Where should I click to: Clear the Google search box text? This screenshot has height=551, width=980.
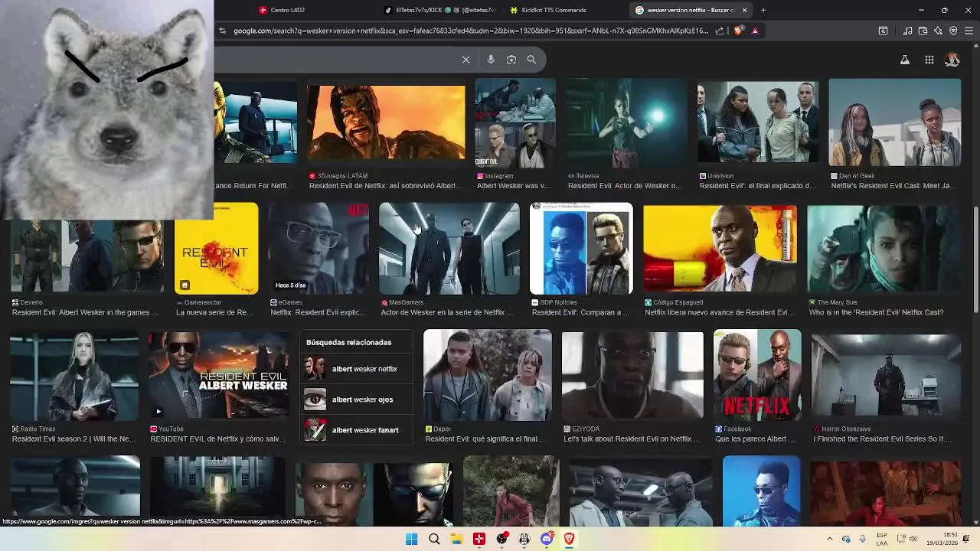click(x=465, y=60)
